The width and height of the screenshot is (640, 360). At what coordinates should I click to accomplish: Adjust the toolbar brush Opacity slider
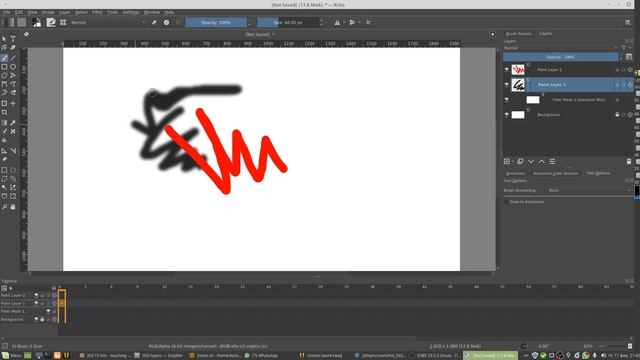tap(216, 22)
